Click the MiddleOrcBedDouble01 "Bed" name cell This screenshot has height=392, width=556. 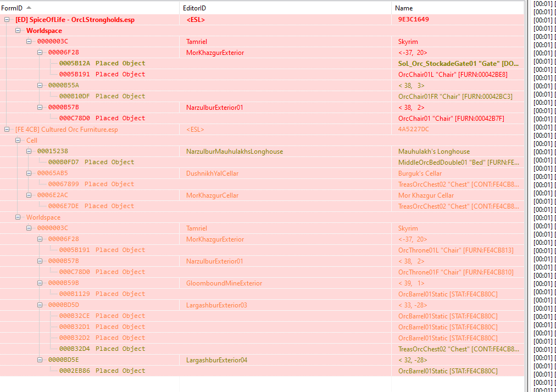459,163
